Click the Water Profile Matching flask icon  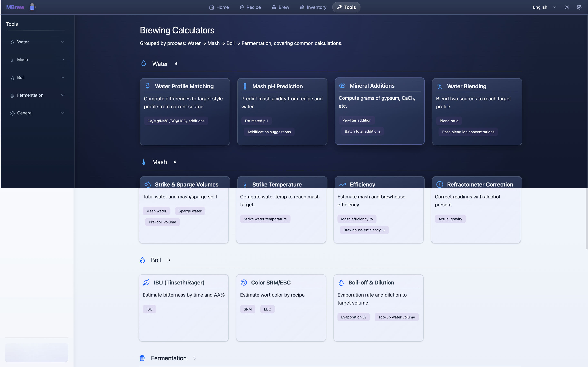click(147, 86)
